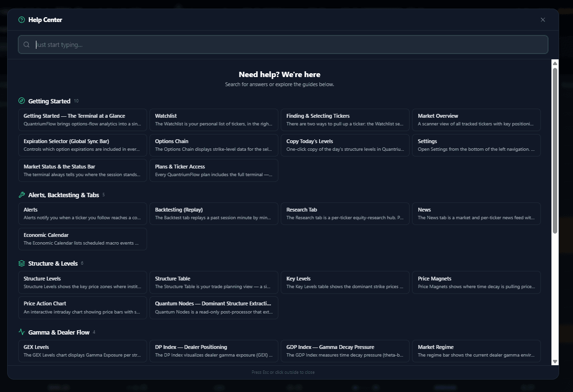Click 'Press Esc or click outside to close' hint
The height and width of the screenshot is (392, 573).
point(283,372)
